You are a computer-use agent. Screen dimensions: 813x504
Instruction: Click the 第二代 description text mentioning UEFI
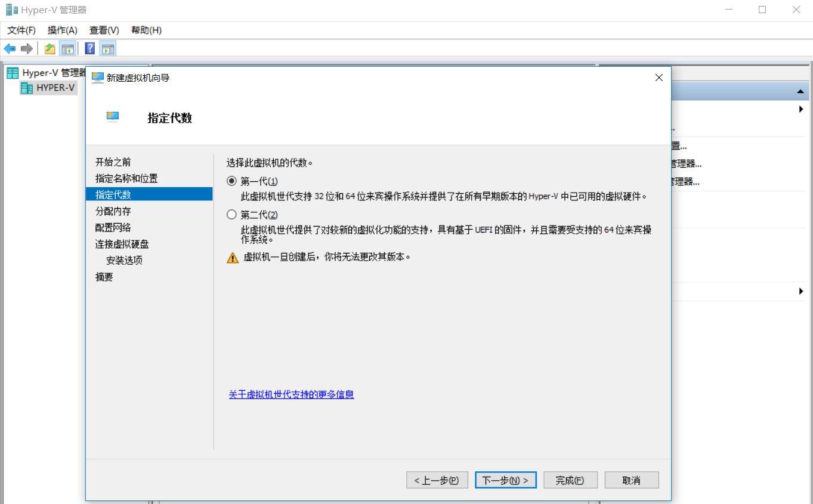click(446, 234)
